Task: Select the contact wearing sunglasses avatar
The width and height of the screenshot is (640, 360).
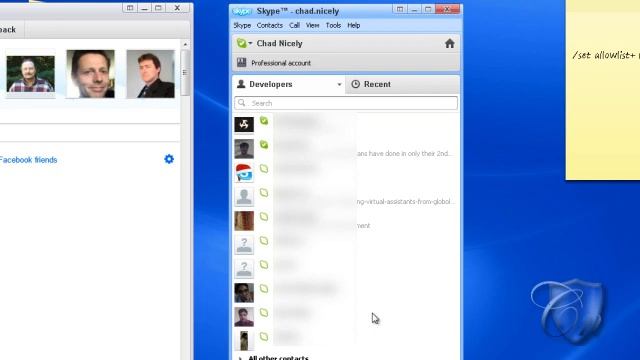Action: click(244, 293)
